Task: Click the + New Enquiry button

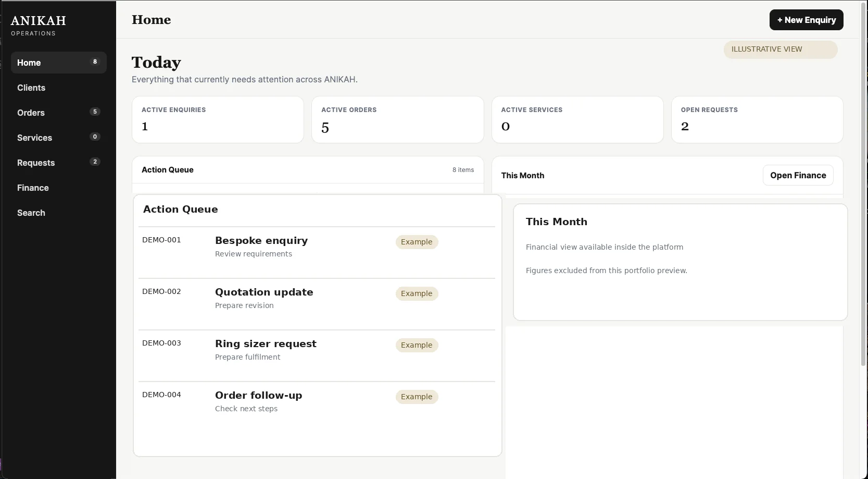Action: [806, 20]
